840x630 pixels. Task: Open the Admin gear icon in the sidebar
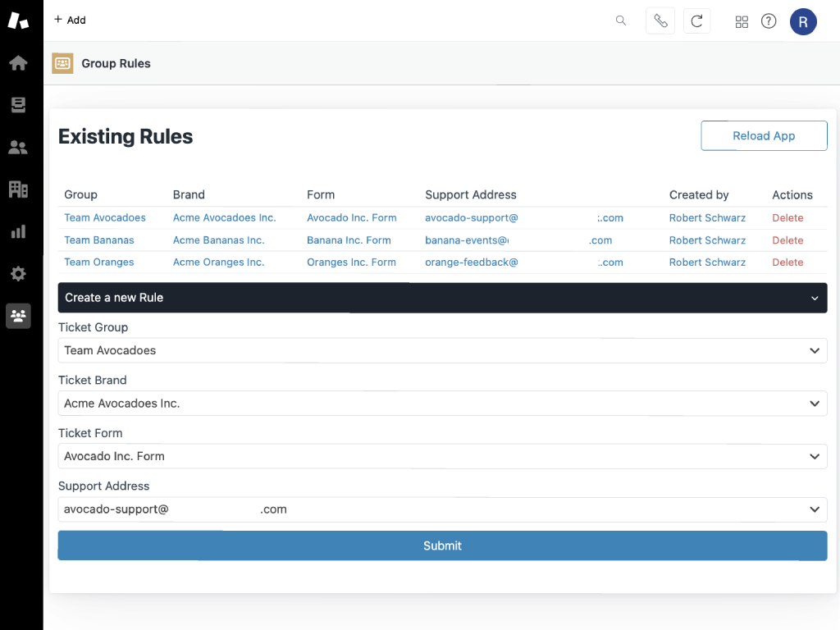pyautogui.click(x=17, y=273)
